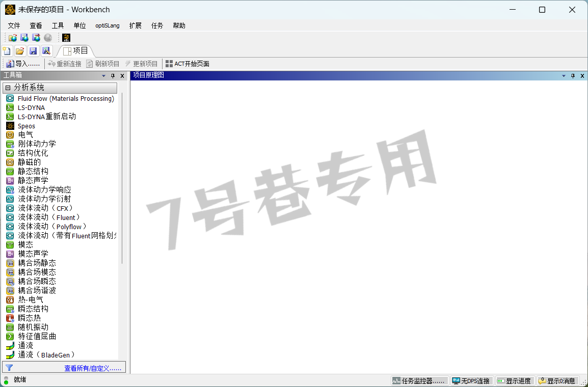Click the 通流（BladeGen）system icon

click(x=10, y=355)
